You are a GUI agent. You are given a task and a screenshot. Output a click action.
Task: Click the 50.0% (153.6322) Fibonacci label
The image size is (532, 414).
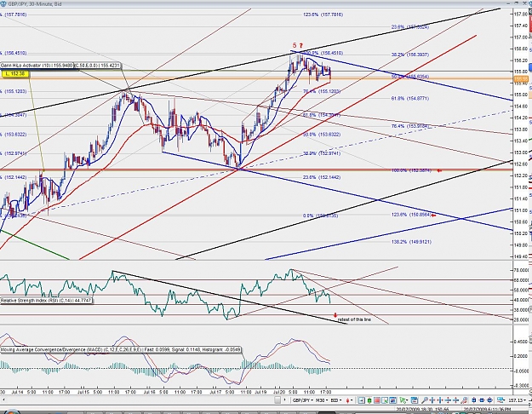point(321,135)
